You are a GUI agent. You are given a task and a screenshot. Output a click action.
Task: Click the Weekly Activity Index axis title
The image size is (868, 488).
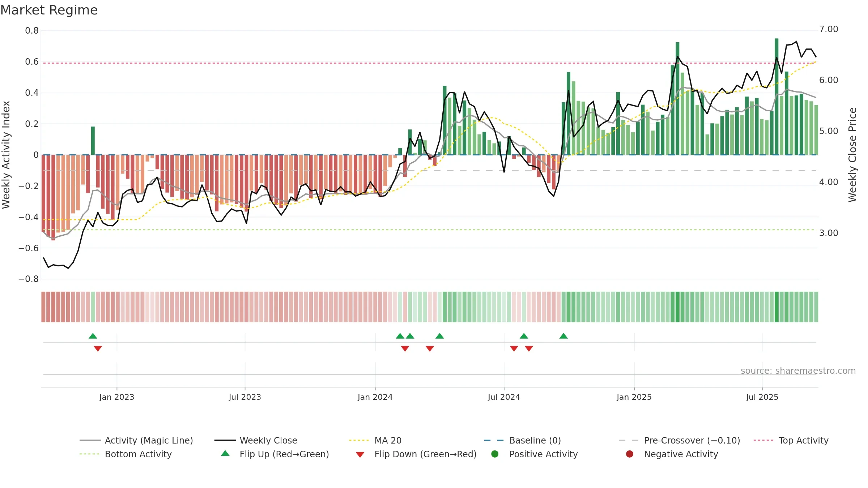pos(6,155)
